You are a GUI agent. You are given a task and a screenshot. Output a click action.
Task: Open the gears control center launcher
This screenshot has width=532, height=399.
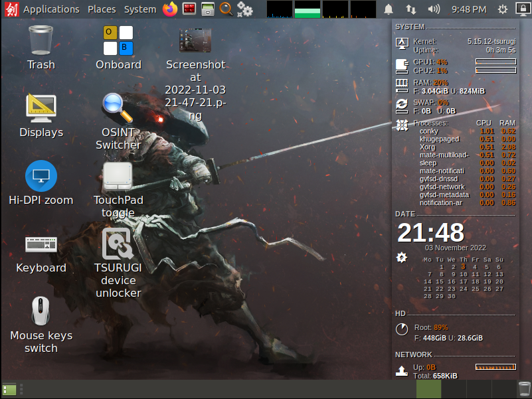click(244, 9)
